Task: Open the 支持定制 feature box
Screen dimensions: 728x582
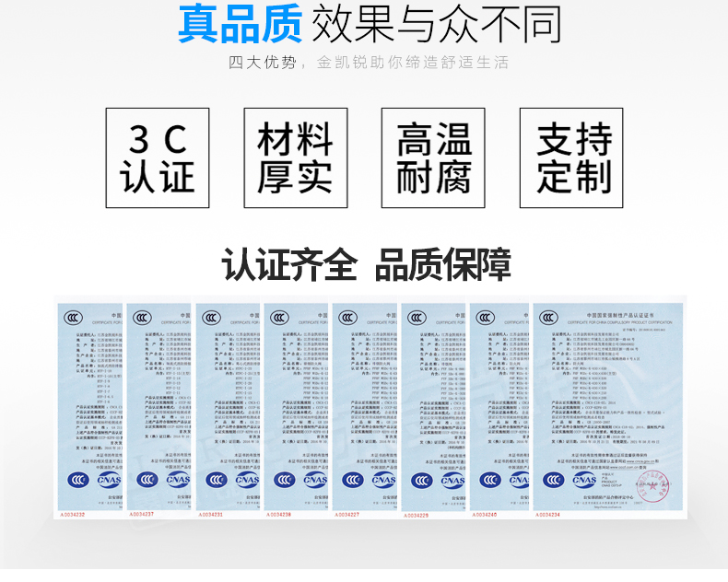Action: pyautogui.click(x=573, y=157)
